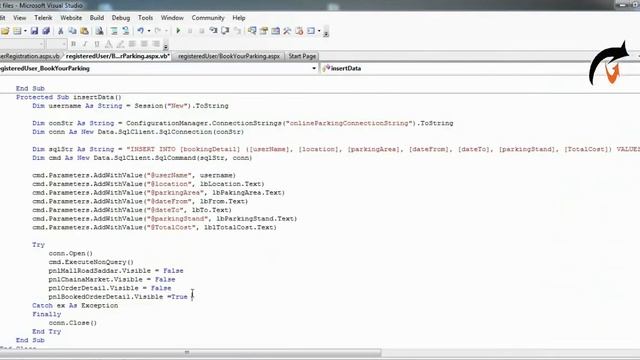Click the 'Catch ex As Exception' line
This screenshot has height=360, width=640.
pos(75,306)
